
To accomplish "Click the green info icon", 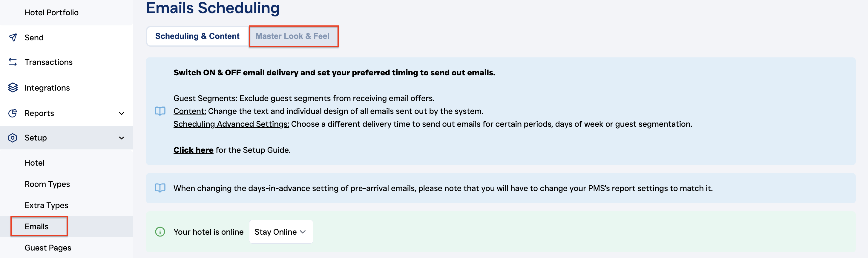I will 160,232.
